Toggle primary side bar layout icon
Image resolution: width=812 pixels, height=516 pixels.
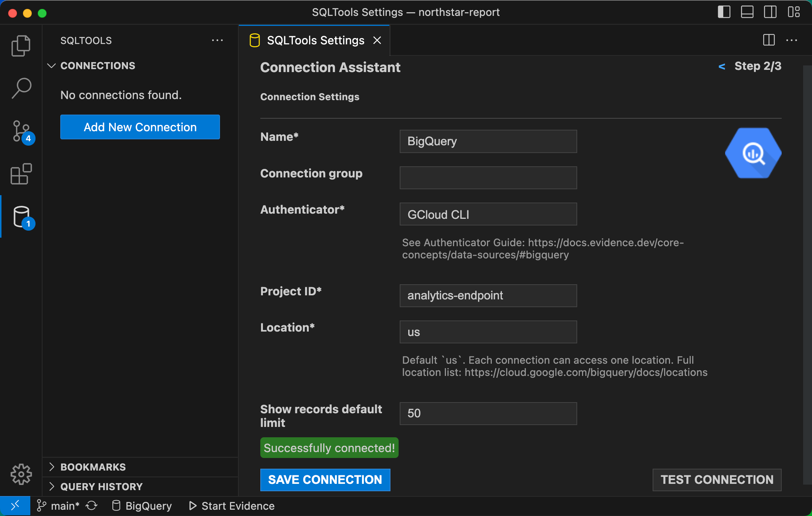(x=724, y=12)
